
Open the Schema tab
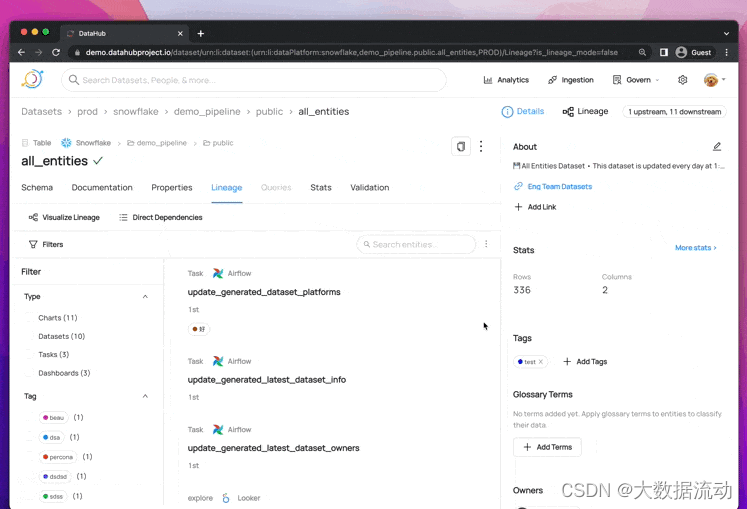(x=37, y=188)
